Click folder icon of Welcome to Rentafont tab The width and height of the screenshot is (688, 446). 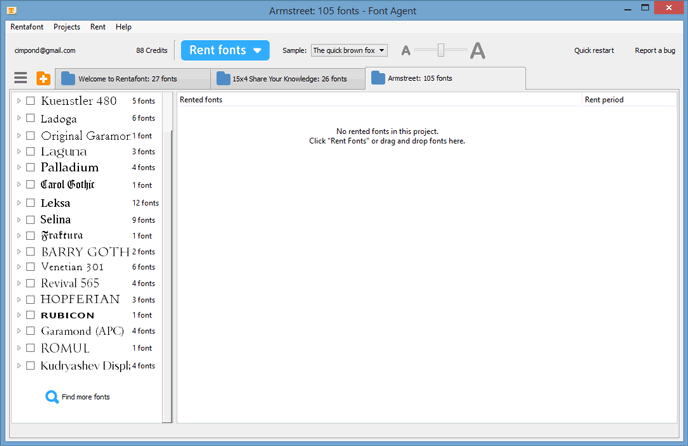pyautogui.click(x=68, y=79)
